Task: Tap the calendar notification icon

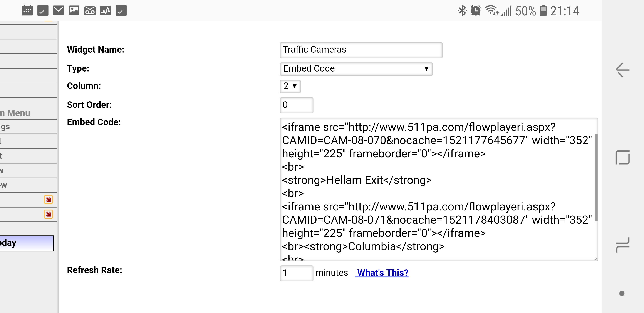Action: point(27,10)
